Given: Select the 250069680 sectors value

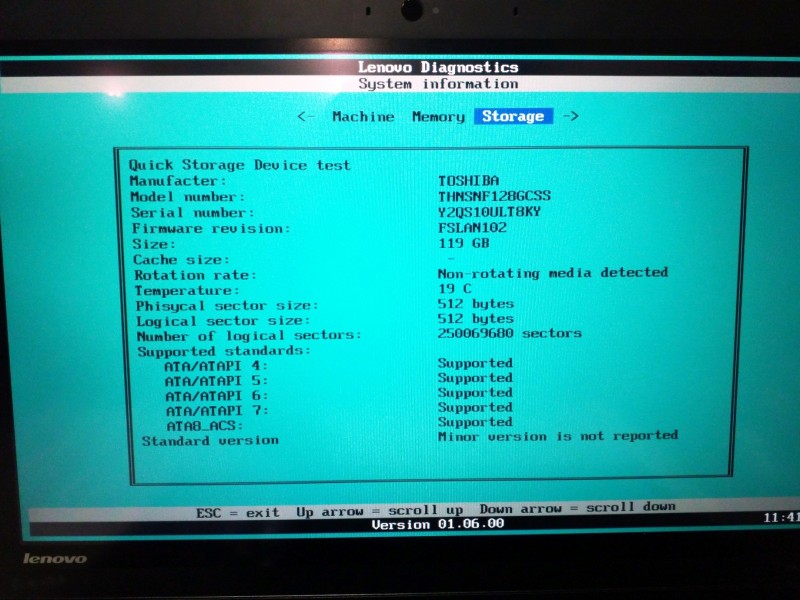Looking at the screenshot, I should click(x=510, y=334).
